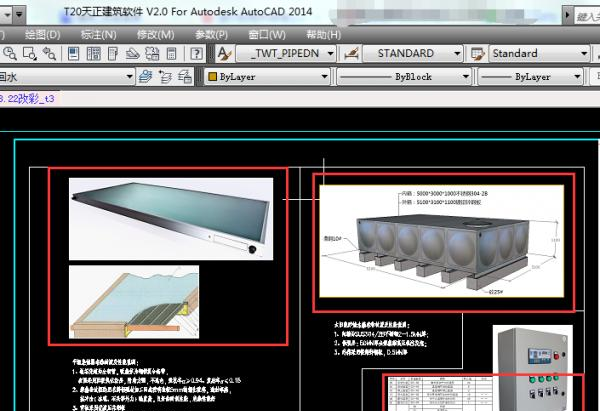The image size is (600, 411).
Task: Open the 标注(N) menu
Action: (98, 35)
